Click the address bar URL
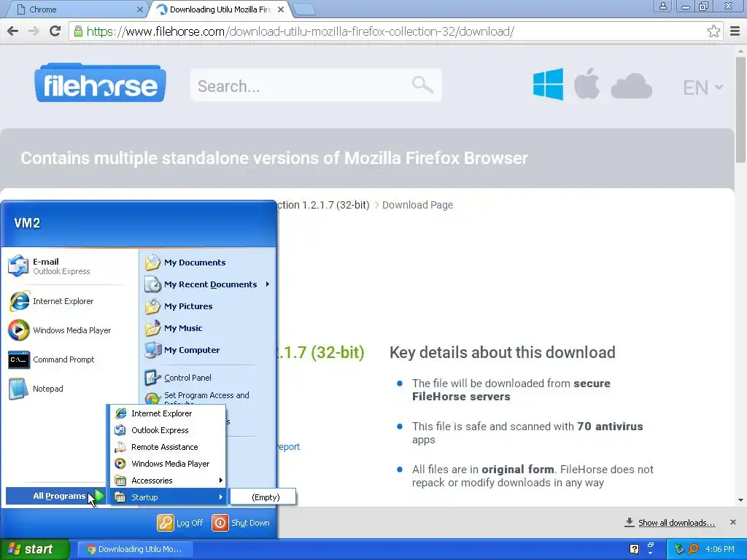747x560 pixels. pyautogui.click(x=300, y=31)
